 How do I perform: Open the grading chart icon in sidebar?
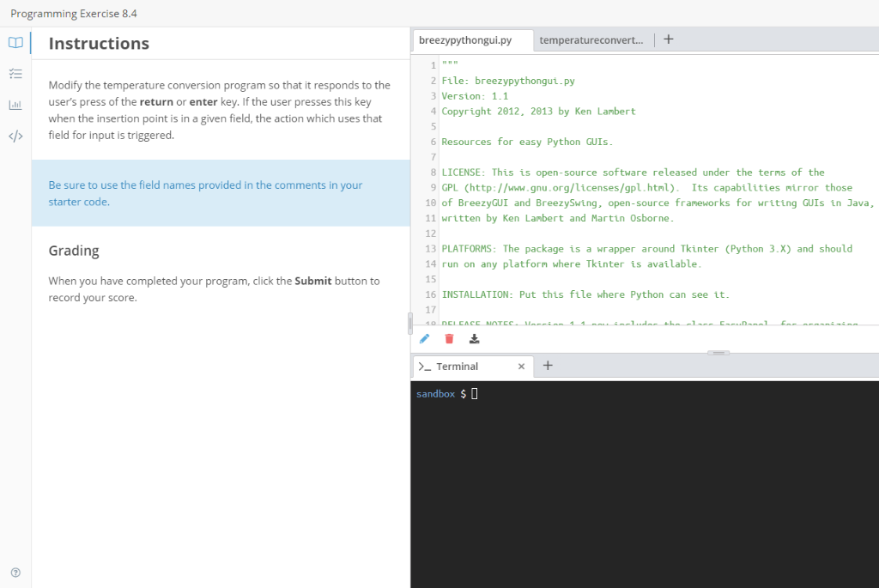tap(15, 105)
